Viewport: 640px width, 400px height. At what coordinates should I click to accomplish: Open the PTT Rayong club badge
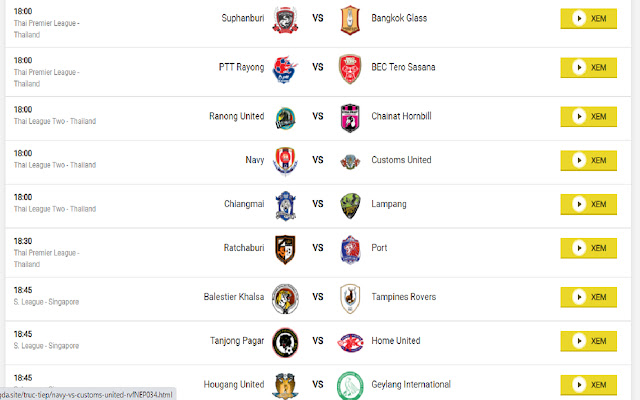[x=284, y=69]
